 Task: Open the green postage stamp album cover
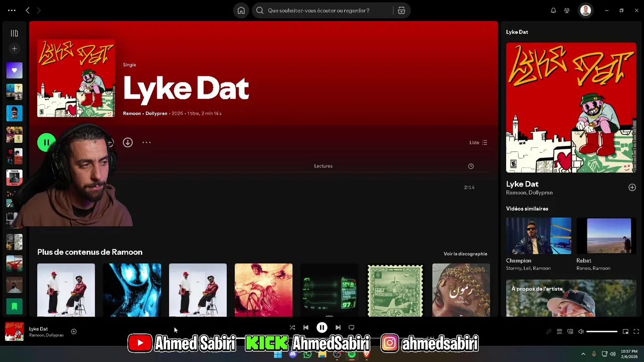(x=395, y=291)
